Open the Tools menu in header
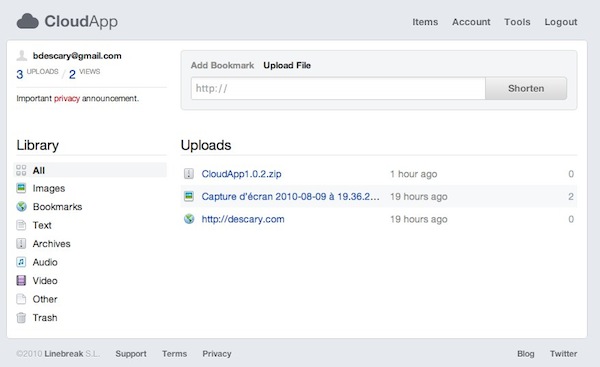This screenshot has width=600, height=367. pyautogui.click(x=517, y=22)
